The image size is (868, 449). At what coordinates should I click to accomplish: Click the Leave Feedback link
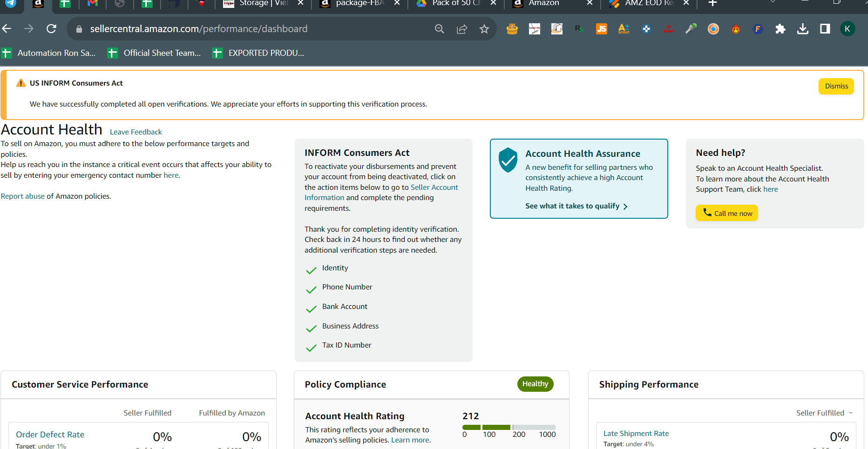[136, 132]
